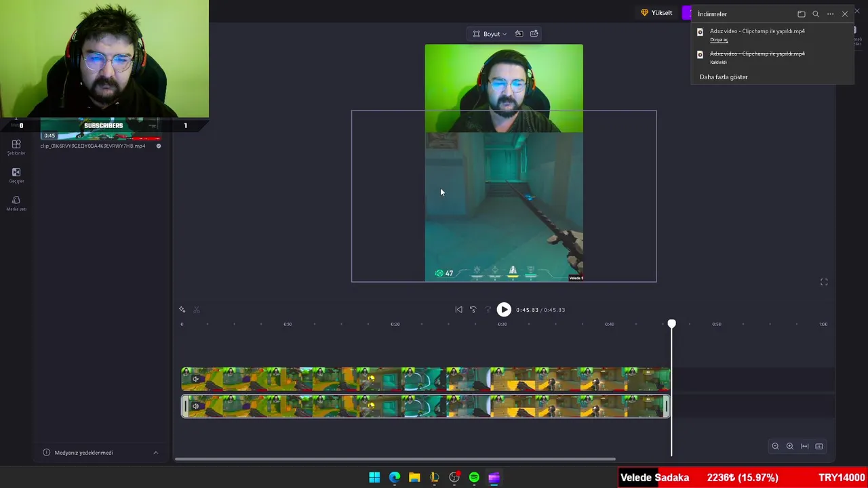Viewport: 868px width, 488px height.
Task: Mute the upper video track
Action: click(195, 380)
